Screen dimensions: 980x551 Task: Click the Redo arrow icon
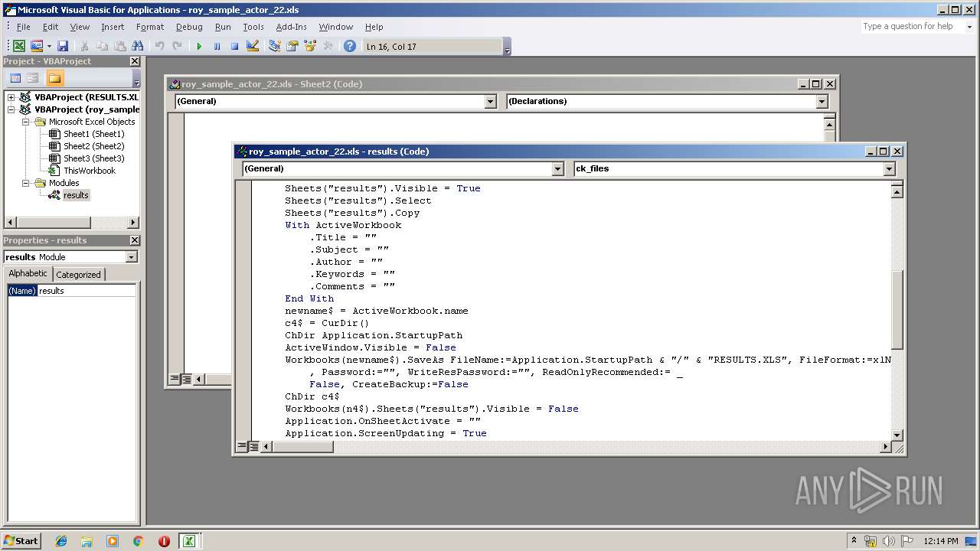(x=178, y=46)
